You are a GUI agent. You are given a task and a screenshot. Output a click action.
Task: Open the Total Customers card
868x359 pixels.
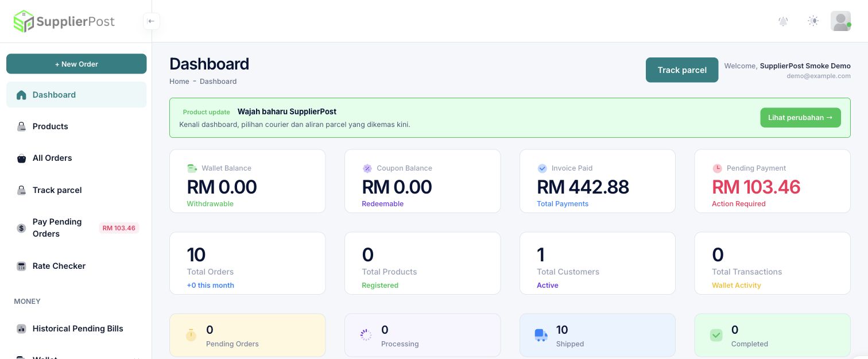[x=598, y=263]
